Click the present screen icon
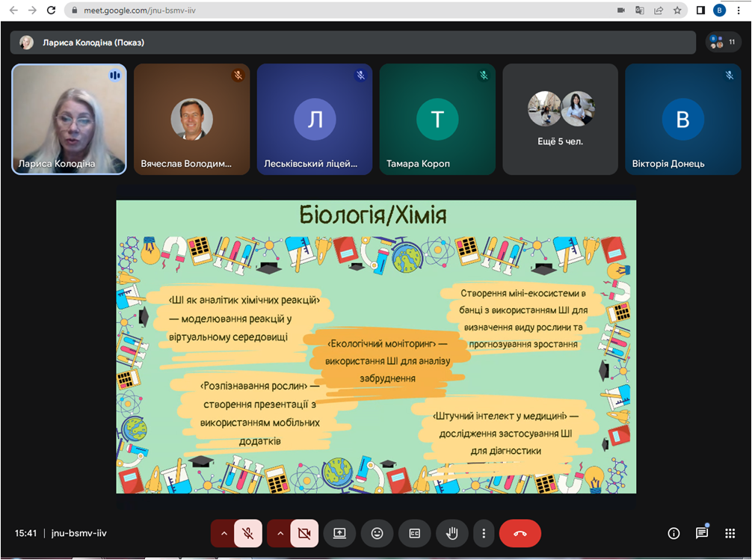 [339, 533]
